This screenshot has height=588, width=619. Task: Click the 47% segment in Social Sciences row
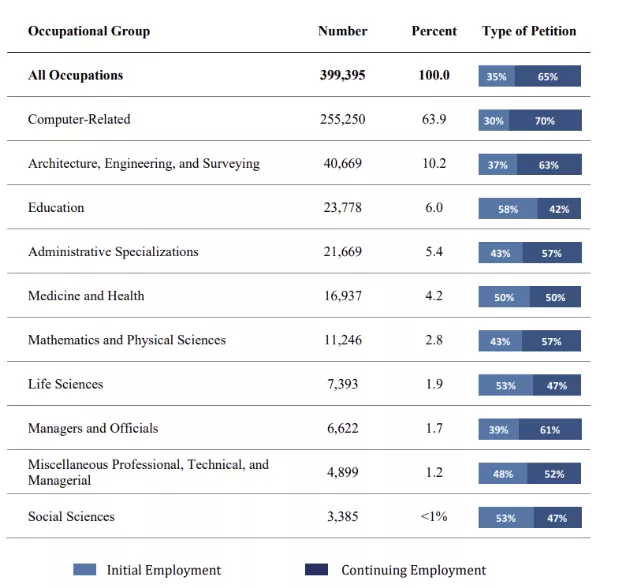[x=557, y=517]
